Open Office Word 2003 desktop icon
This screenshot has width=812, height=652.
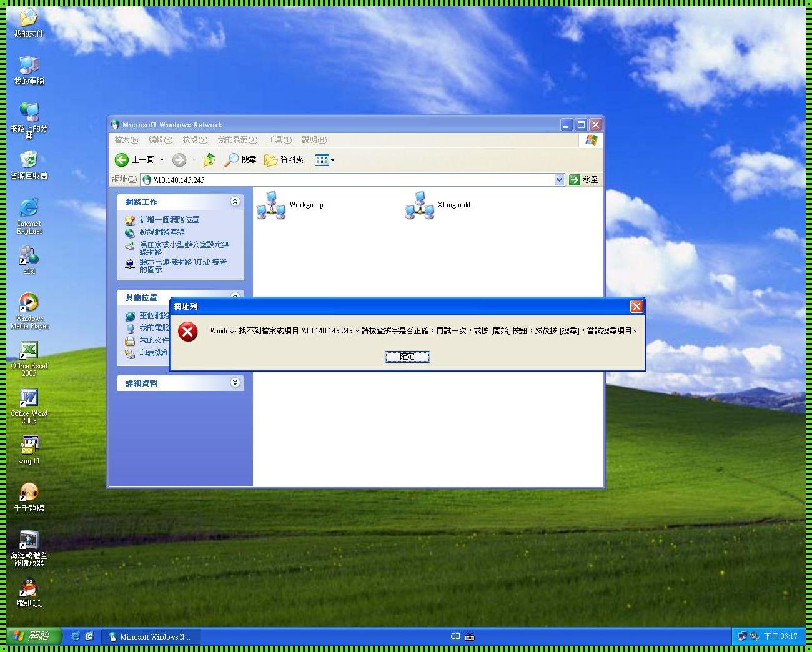[x=29, y=406]
